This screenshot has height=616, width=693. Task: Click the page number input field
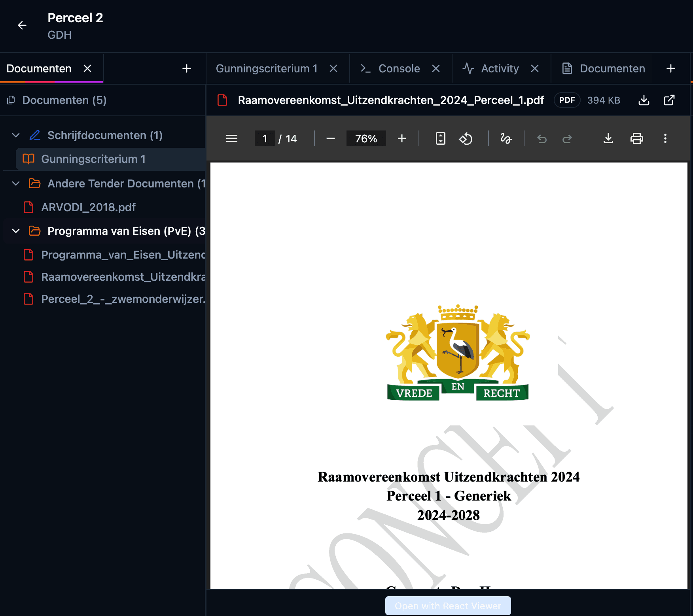coord(265,138)
